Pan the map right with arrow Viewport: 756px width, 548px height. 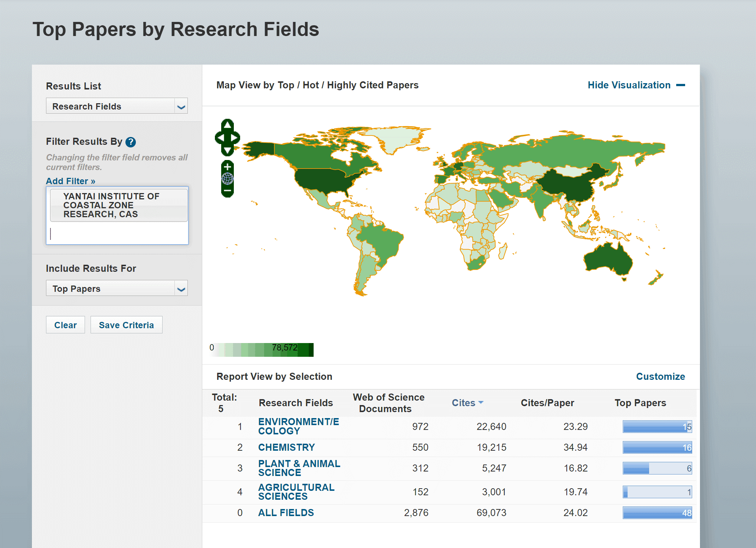(x=235, y=138)
